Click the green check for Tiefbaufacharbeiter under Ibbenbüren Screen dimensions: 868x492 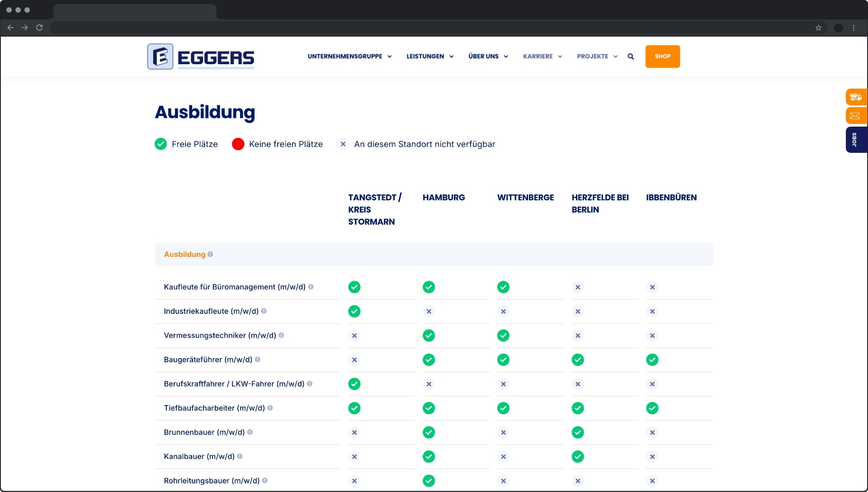[x=652, y=408]
